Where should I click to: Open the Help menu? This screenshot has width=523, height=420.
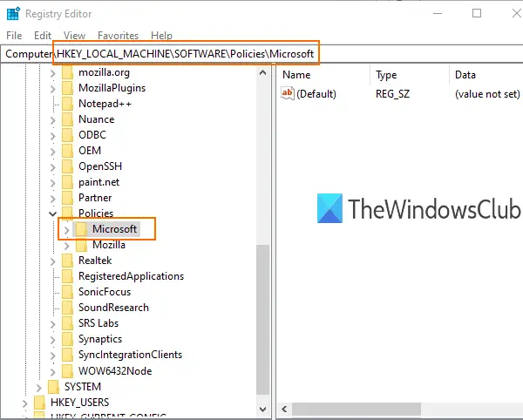(161, 36)
